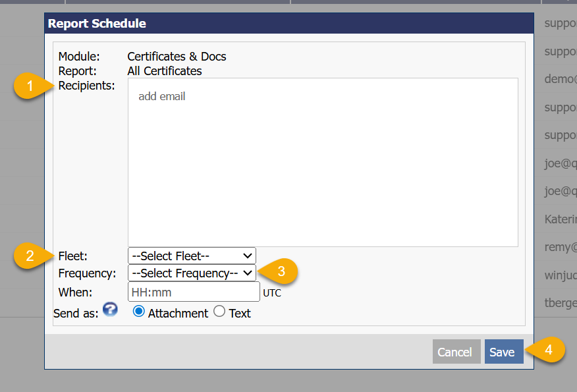Select the background row starting with tberge
The height and width of the screenshot is (392, 577).
[x=560, y=302]
